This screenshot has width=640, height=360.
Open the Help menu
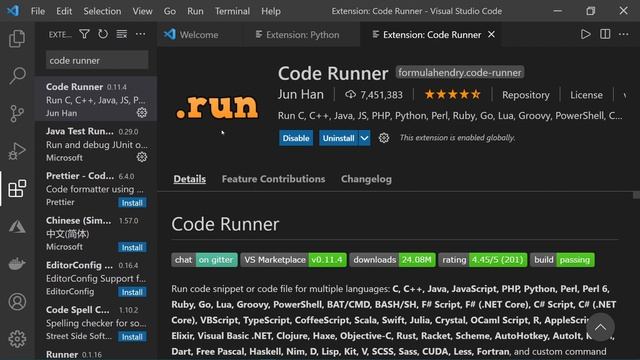(x=271, y=11)
